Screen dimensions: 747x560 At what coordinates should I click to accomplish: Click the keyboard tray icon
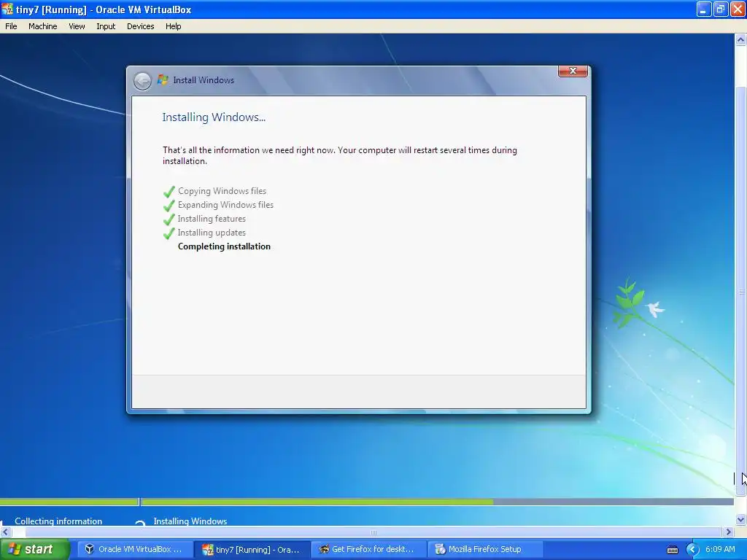(672, 550)
